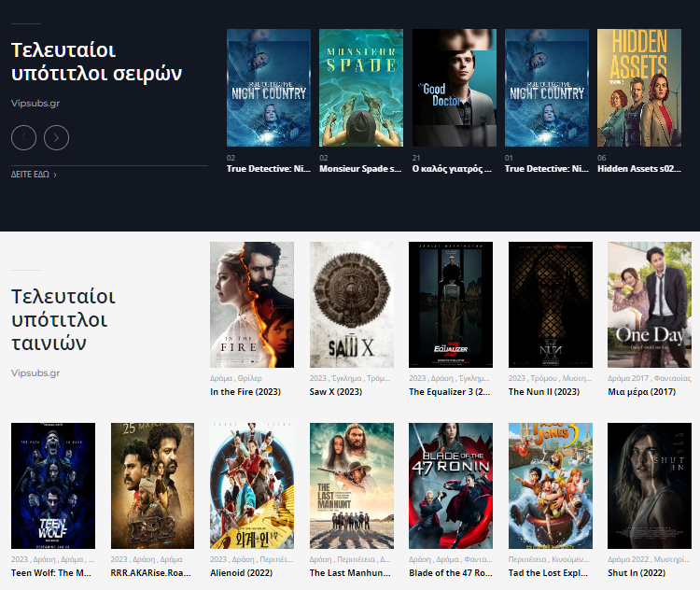Viewport: 700px width, 590px height.
Task: Click episode number 06 label
Action: [602, 158]
